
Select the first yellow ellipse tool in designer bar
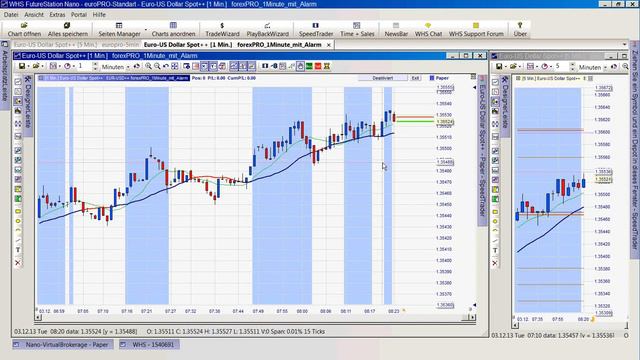(18, 211)
